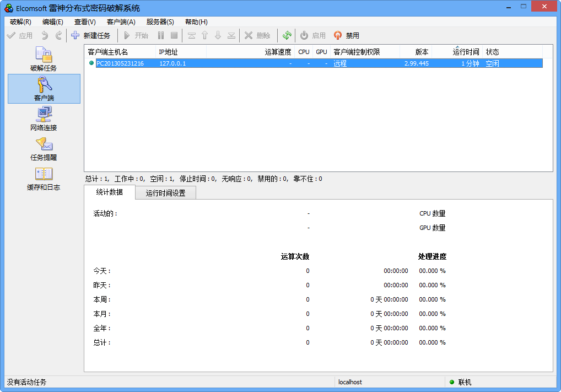Click the 总计 progress percentage value
Screen dimensions: 561x392
coord(433,342)
